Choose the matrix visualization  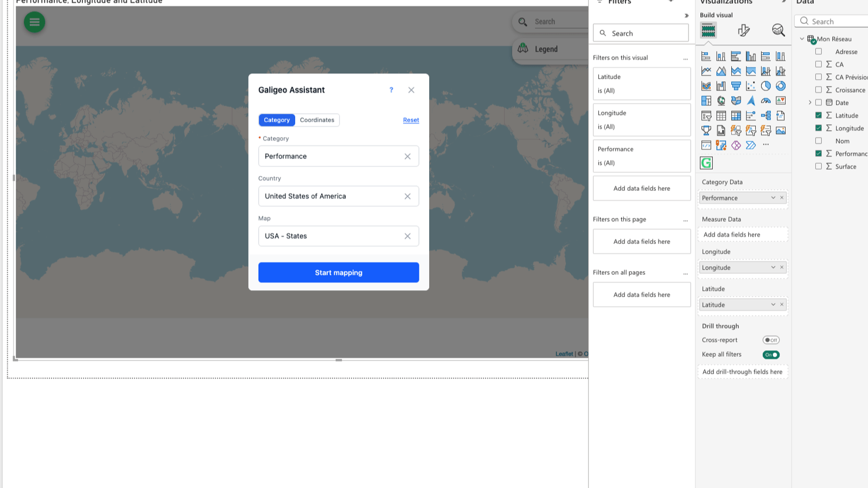point(736,115)
